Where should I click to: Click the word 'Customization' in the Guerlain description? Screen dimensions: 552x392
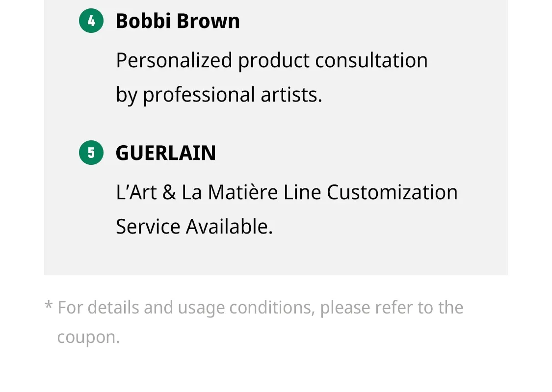coord(392,192)
